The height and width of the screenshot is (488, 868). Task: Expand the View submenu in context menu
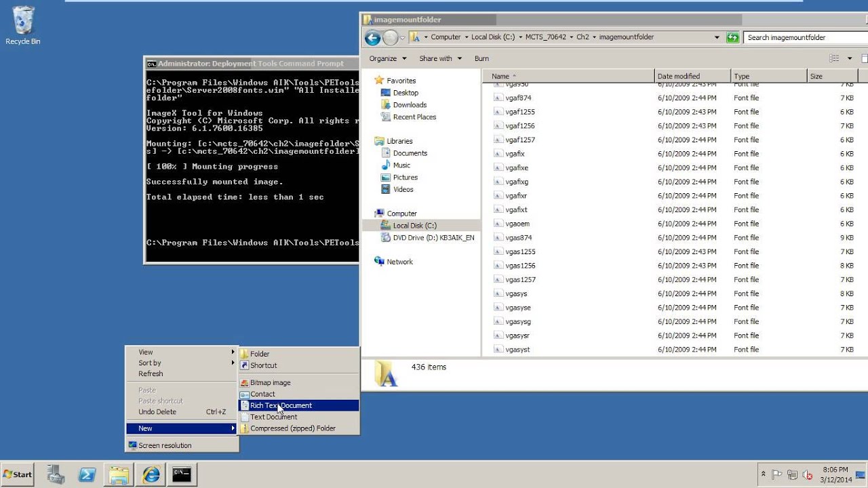182,352
